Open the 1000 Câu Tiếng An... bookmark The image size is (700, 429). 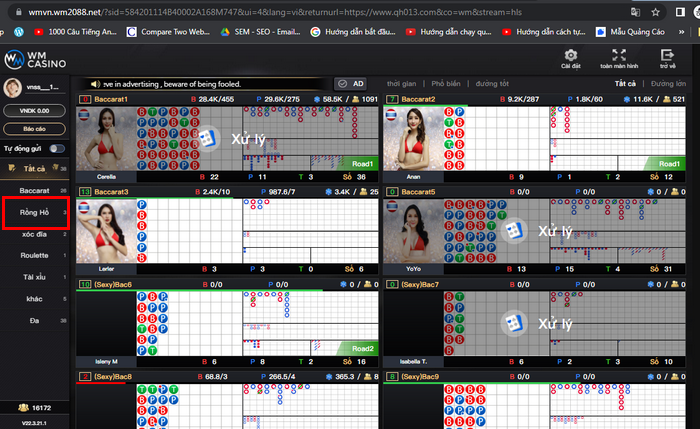point(75,32)
